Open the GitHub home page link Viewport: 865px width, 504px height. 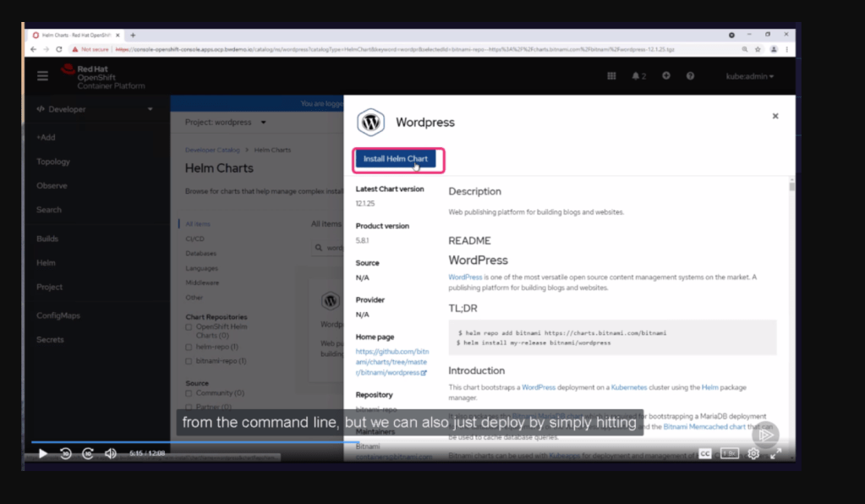coord(391,362)
